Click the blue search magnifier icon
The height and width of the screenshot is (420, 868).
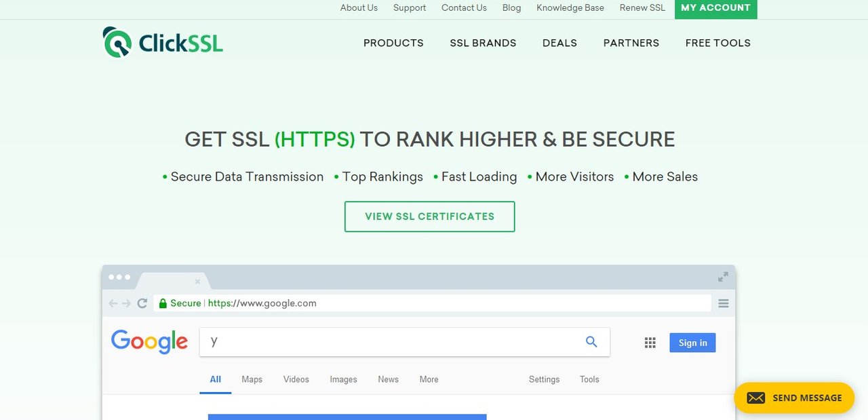pyautogui.click(x=591, y=342)
